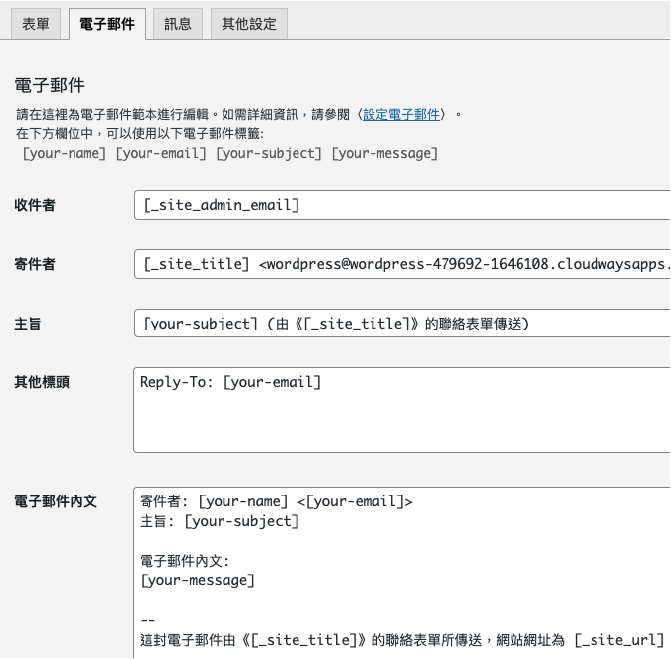This screenshot has width=671, height=659.
Task: Click the 其他標頭 field label
Action: [42, 381]
